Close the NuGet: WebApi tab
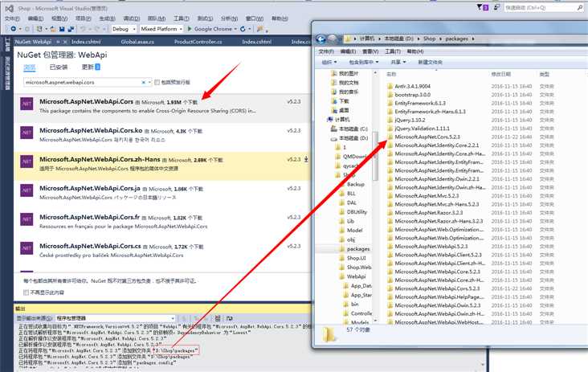Screen dimensions: 588x372 (65, 42)
